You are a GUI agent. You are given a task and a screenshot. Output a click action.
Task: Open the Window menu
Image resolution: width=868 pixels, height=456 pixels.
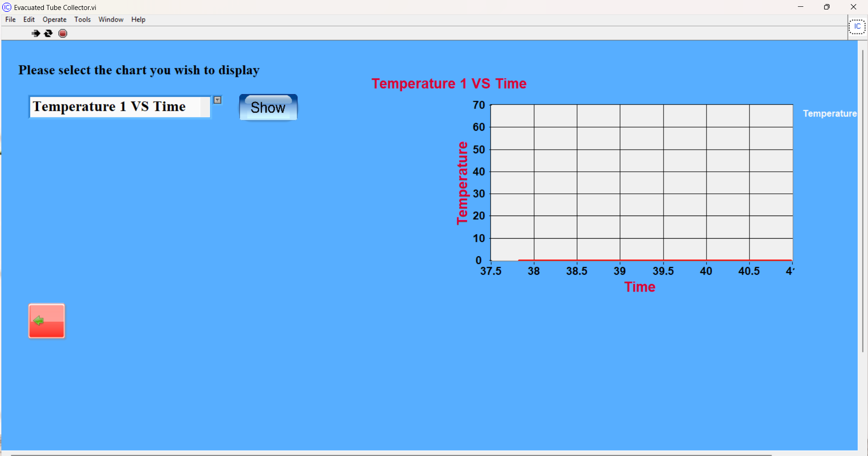(x=111, y=19)
